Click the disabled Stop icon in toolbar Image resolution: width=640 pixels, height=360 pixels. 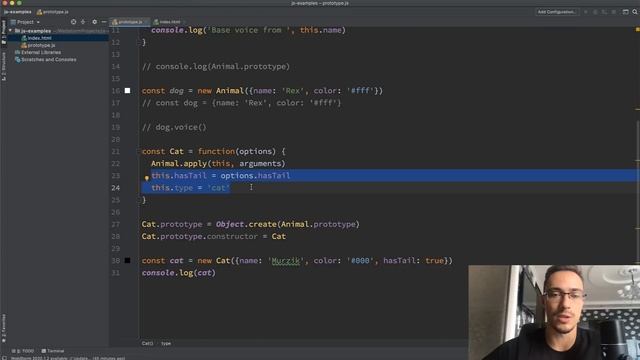(613, 12)
